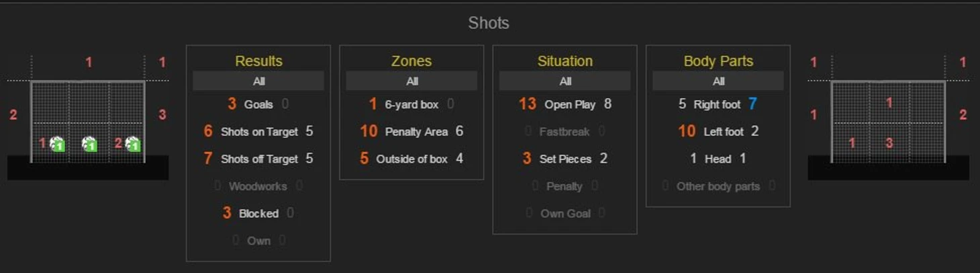Image resolution: width=980 pixels, height=273 pixels.
Task: Filter by Open Play situation
Action: coord(570,104)
